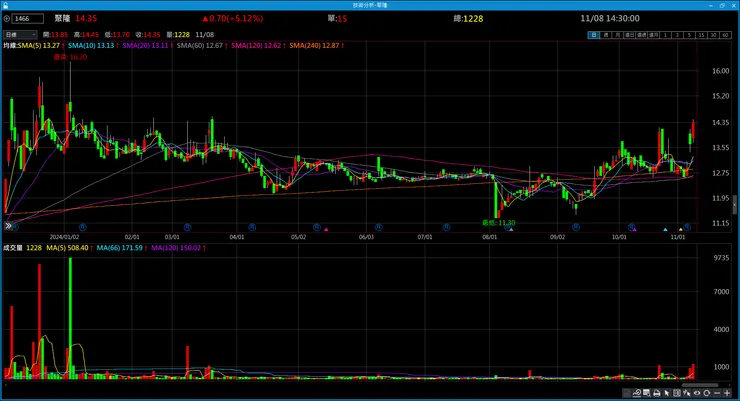Image resolution: width=740 pixels, height=401 pixels.
Task: Open the 日線 chart period dropdown
Action: [x=20, y=34]
